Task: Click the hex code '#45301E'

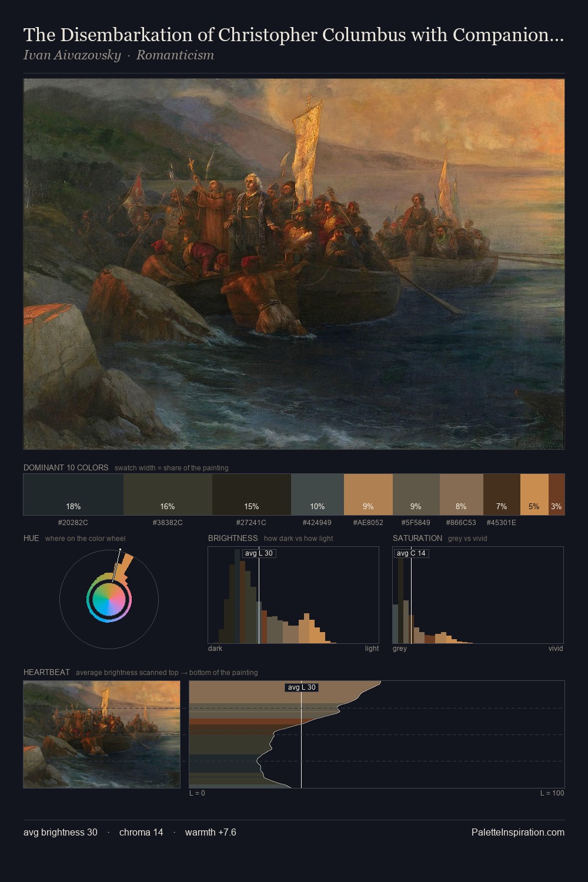Action: tap(502, 522)
